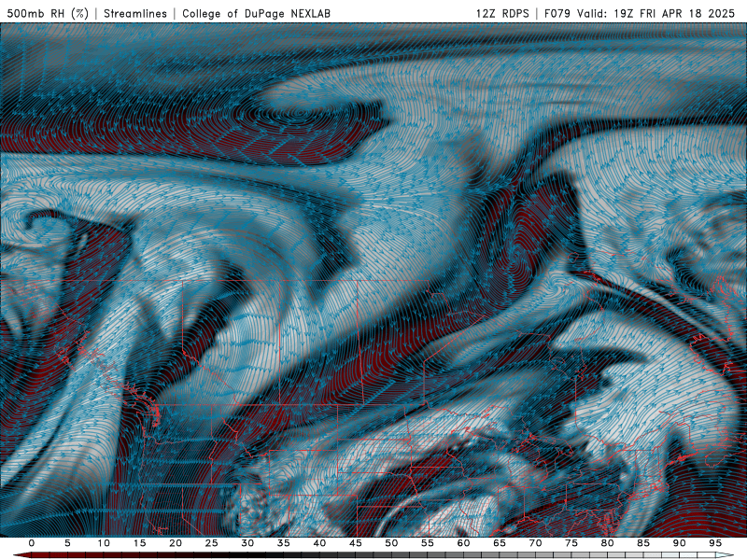Click the colorbar label "40"

click(319, 543)
